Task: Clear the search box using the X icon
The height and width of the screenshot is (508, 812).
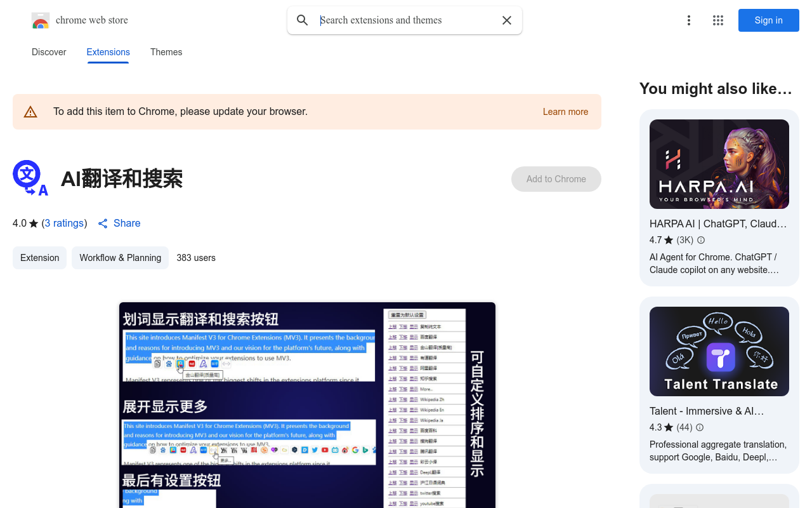Action: tap(507, 20)
